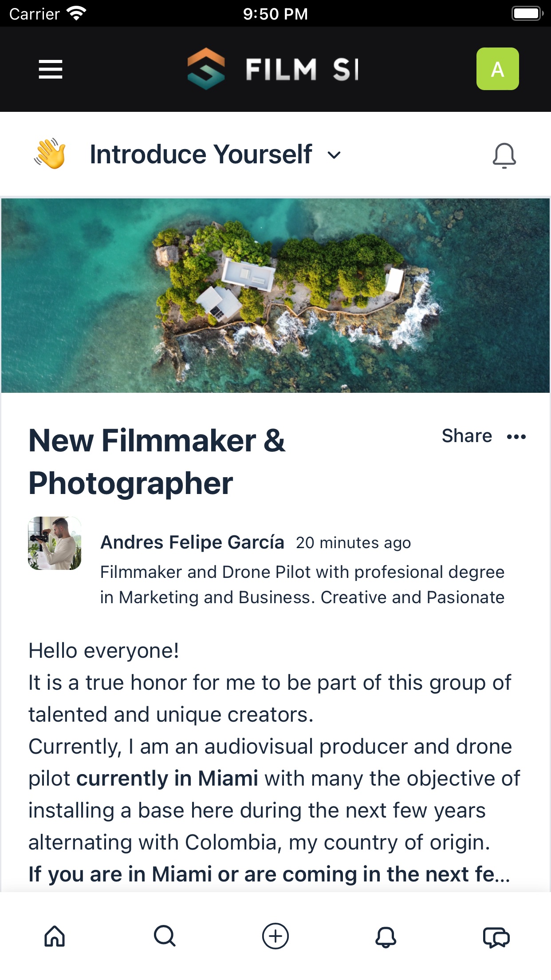Open the aerial island cover image
Image resolution: width=551 pixels, height=980 pixels.
275,295
